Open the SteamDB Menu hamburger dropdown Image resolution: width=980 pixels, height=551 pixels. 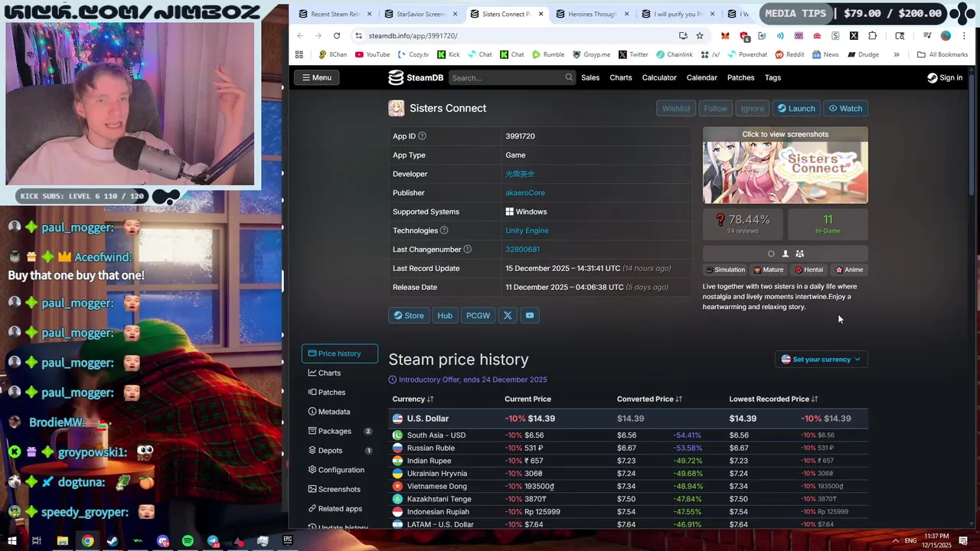pyautogui.click(x=317, y=77)
